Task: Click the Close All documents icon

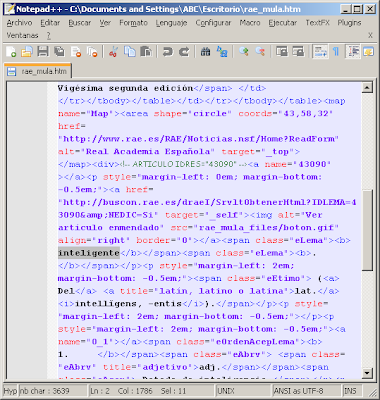Action: [x=92, y=52]
